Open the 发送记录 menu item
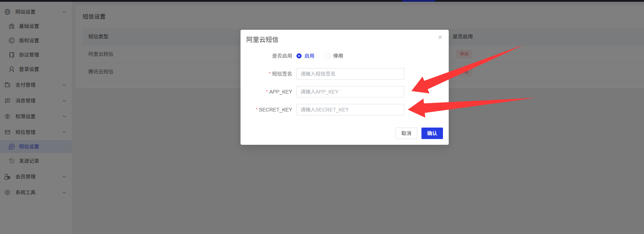644x234 pixels. click(36, 161)
